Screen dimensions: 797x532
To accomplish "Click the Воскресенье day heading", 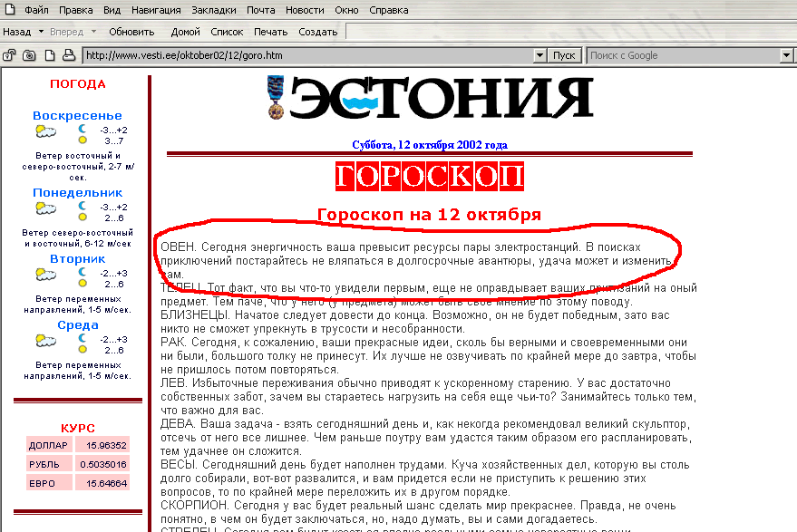I will click(x=77, y=116).
